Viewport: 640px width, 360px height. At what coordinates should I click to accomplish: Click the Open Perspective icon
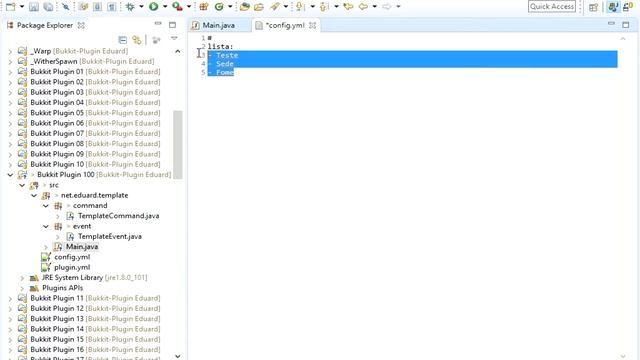click(x=593, y=7)
